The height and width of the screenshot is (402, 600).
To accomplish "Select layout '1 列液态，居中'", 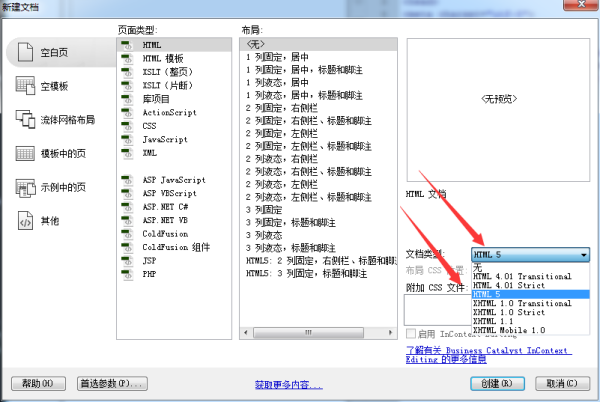I will (318, 82).
